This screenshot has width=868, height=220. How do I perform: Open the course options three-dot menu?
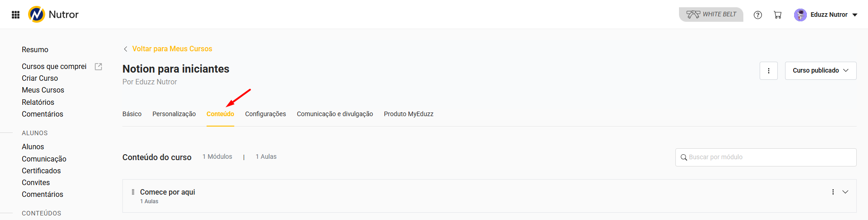[768, 71]
